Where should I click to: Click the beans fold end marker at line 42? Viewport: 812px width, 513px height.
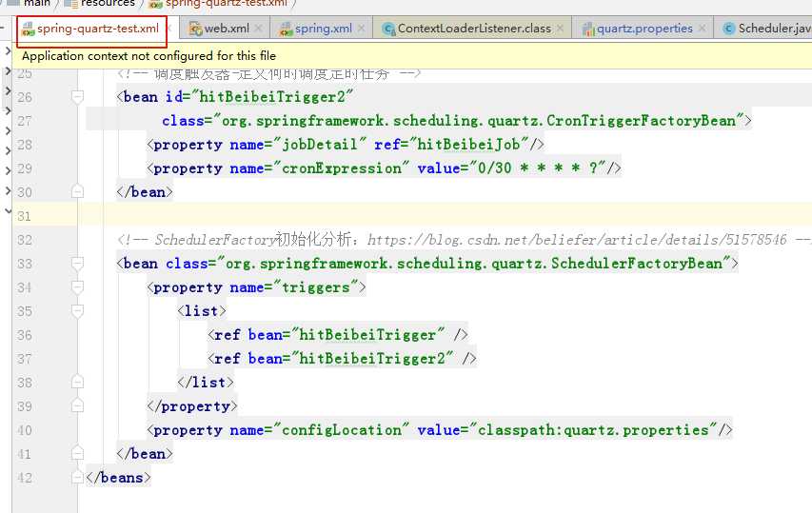point(77,478)
